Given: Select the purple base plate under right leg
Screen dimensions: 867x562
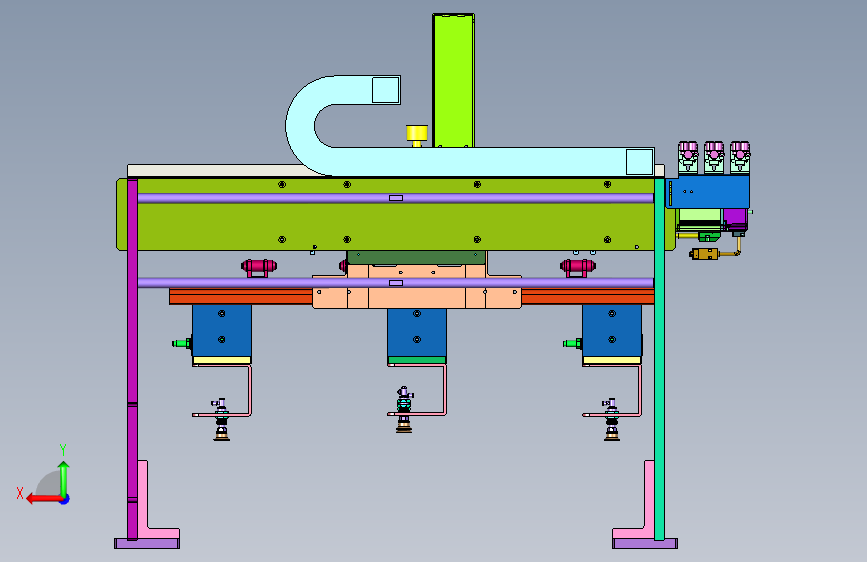Looking at the screenshot, I should pyautogui.click(x=645, y=544).
